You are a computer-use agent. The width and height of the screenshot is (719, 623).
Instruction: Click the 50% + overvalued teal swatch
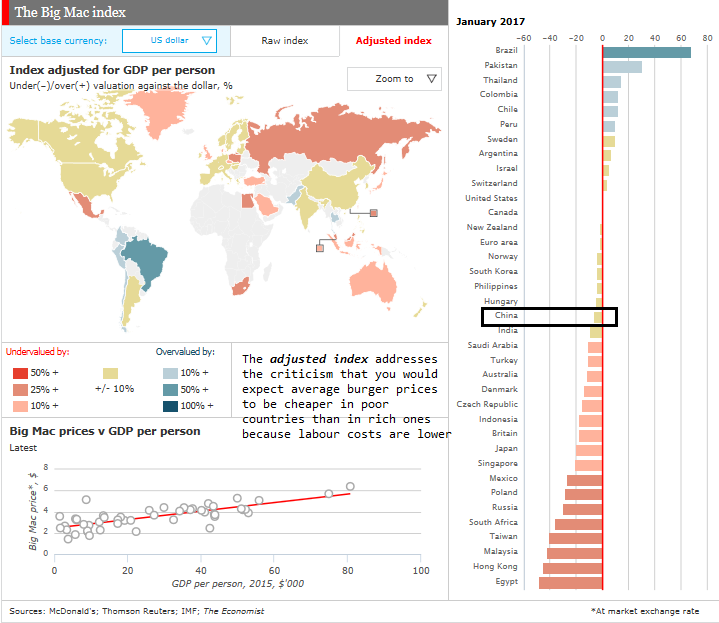click(x=170, y=390)
